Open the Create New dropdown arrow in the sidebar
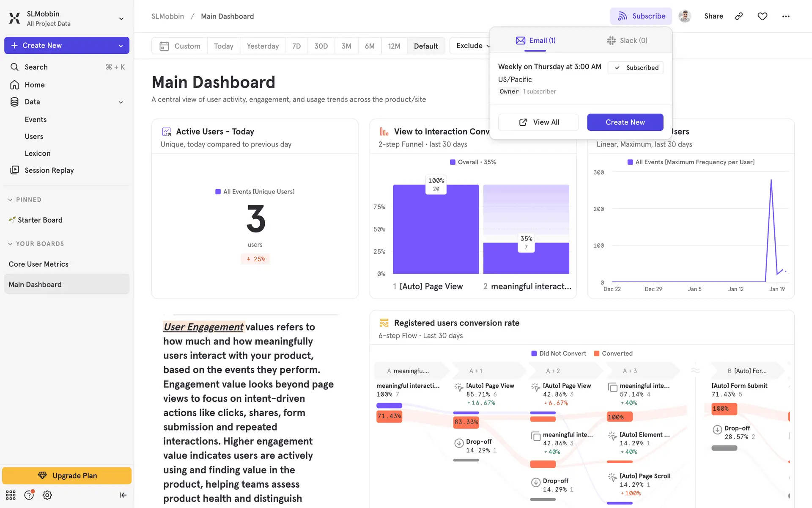The height and width of the screenshot is (508, 812). coord(121,46)
